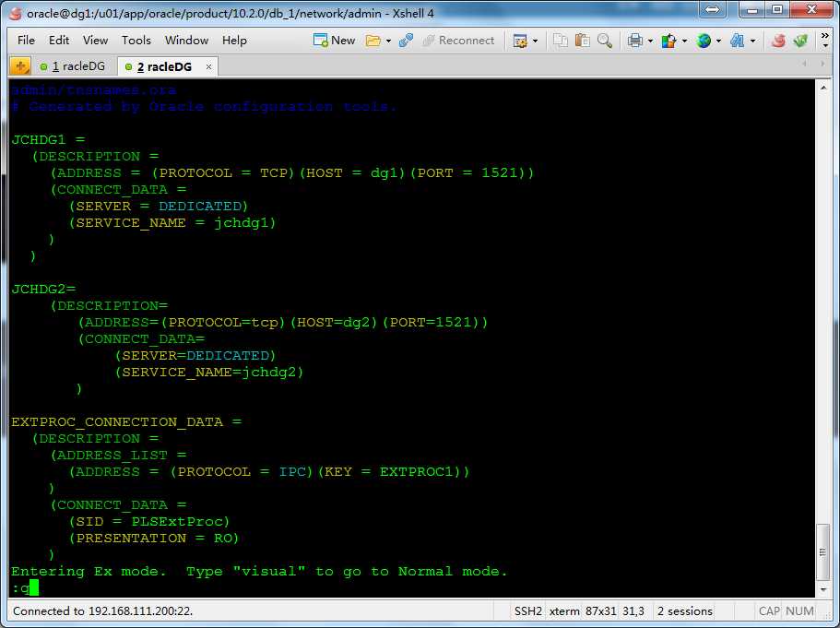Click the xterm status bar entry
This screenshot has width=840, height=628.
[564, 610]
